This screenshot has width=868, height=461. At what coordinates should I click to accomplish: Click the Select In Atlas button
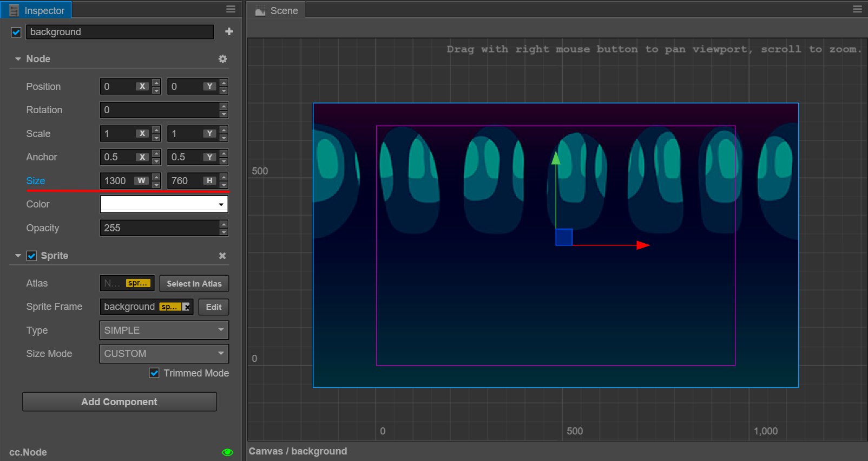[194, 283]
